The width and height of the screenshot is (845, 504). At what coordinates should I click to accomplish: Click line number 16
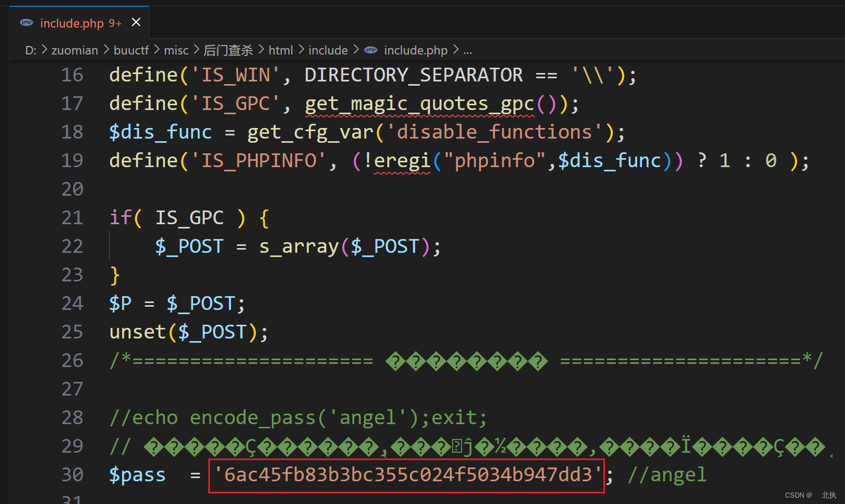tap(72, 75)
